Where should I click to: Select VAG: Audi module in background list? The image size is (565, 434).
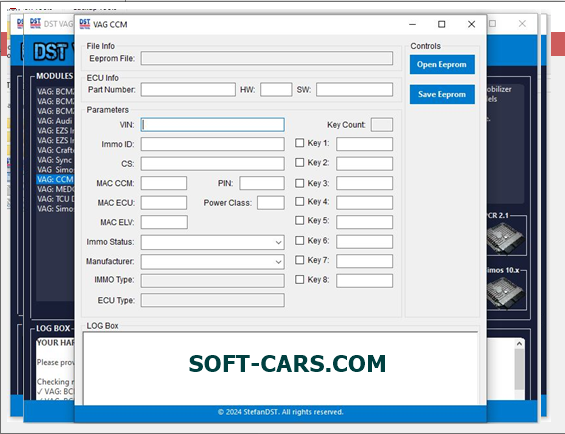[55, 121]
